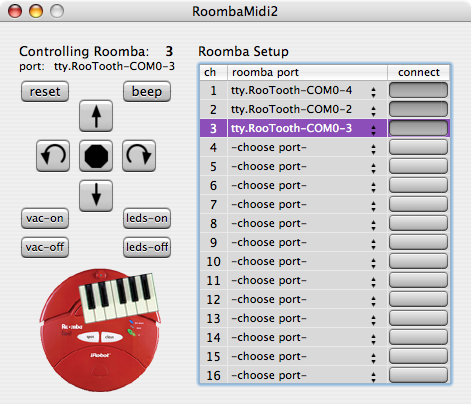The image size is (471, 404).
Task: Click the window title 'RoombaMidi2'
Action: pos(235,11)
